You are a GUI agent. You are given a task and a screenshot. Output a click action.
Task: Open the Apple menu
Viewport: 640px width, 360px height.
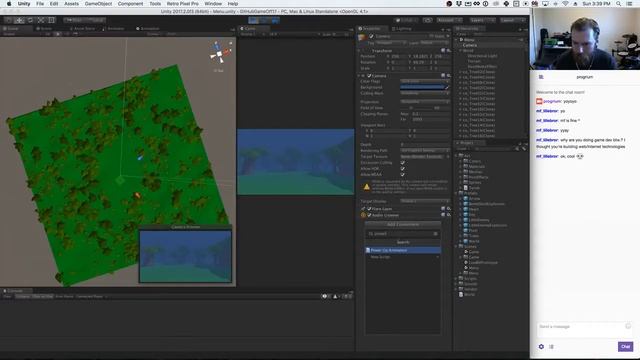[9, 4]
